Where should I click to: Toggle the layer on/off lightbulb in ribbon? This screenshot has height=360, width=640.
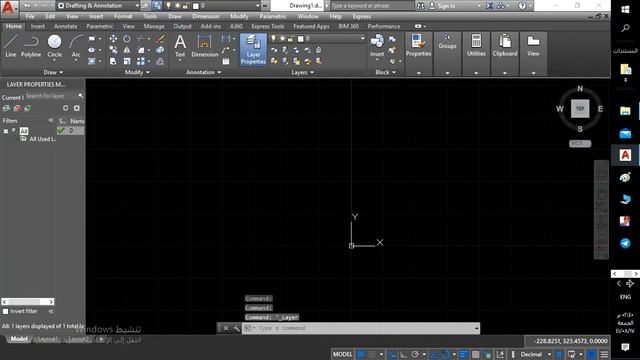click(273, 38)
